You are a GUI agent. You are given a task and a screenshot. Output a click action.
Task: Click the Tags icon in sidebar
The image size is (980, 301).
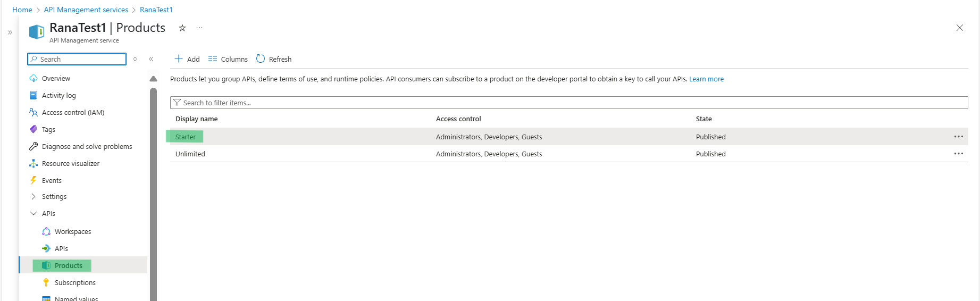coord(33,129)
